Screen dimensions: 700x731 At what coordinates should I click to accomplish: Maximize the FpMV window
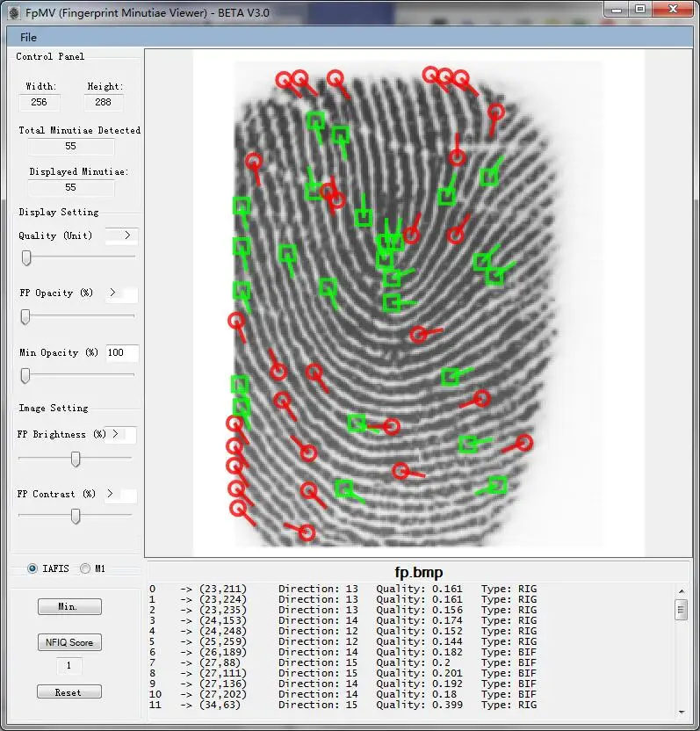coord(640,10)
